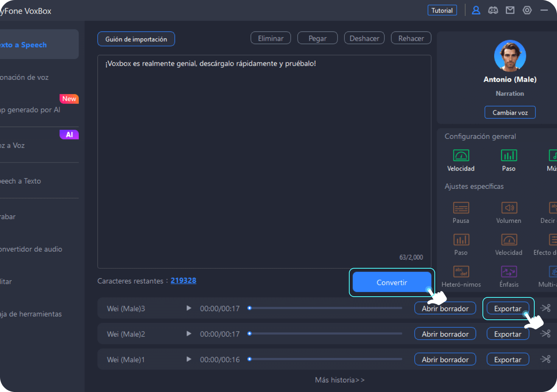
Task: Open the user account profile icon
Action: tap(476, 10)
